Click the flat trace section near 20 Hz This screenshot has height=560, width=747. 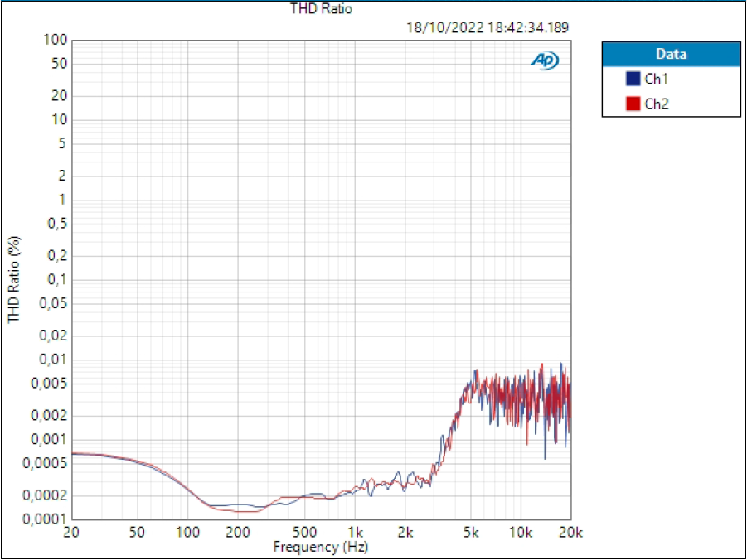pyautogui.click(x=79, y=453)
